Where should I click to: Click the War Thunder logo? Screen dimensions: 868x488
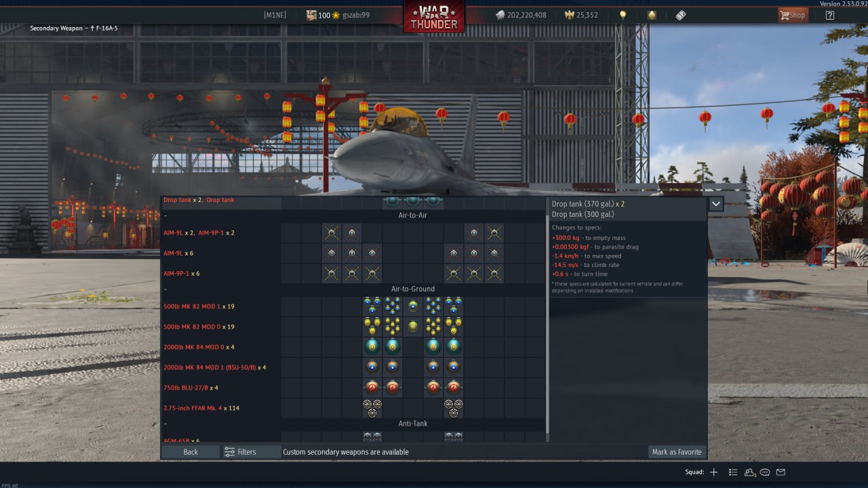[x=434, y=16]
